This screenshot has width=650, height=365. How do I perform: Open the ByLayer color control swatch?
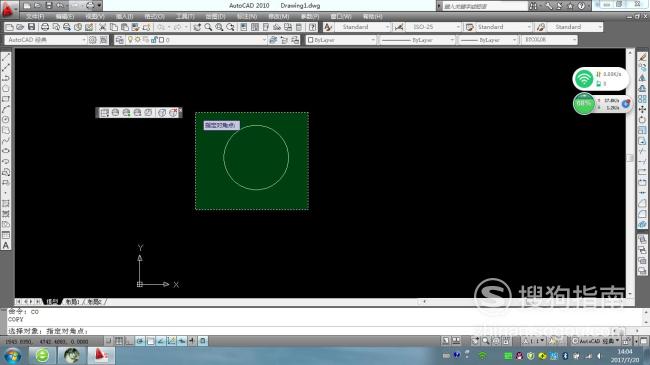(341, 40)
